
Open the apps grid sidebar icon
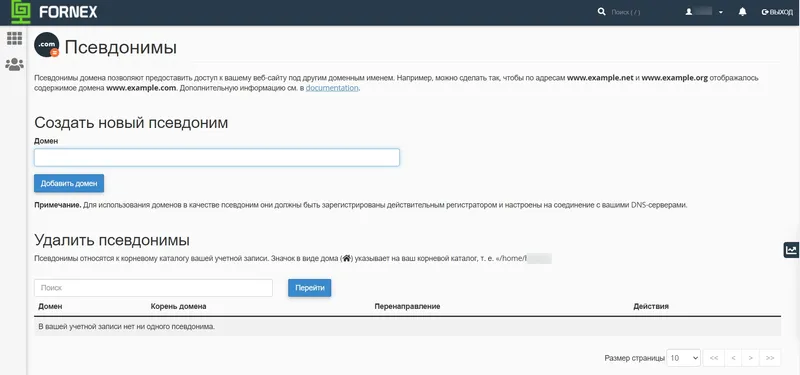point(14,38)
